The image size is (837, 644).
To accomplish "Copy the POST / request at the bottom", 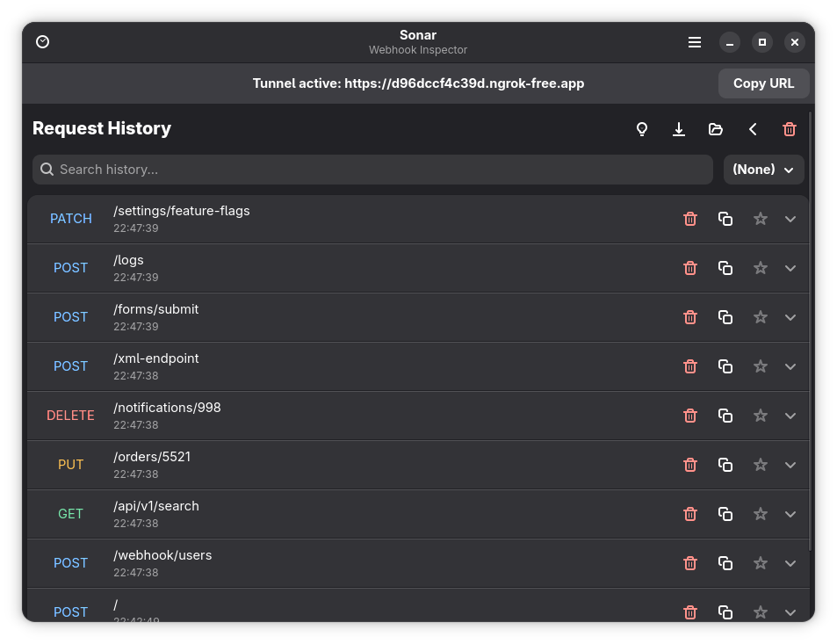I will 725,611.
